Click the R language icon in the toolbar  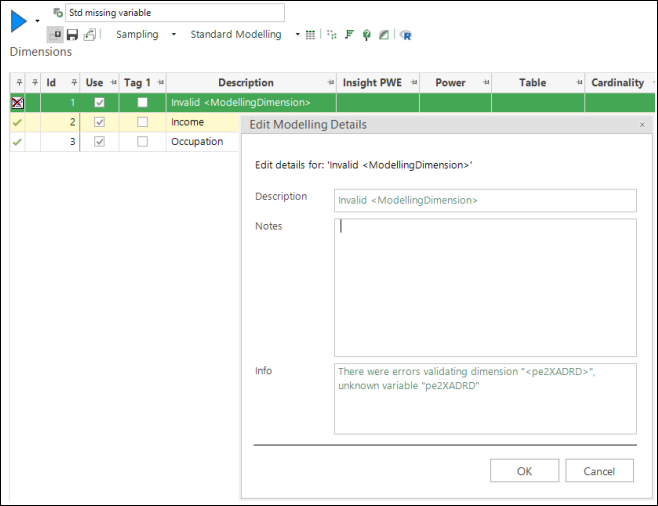[406, 35]
